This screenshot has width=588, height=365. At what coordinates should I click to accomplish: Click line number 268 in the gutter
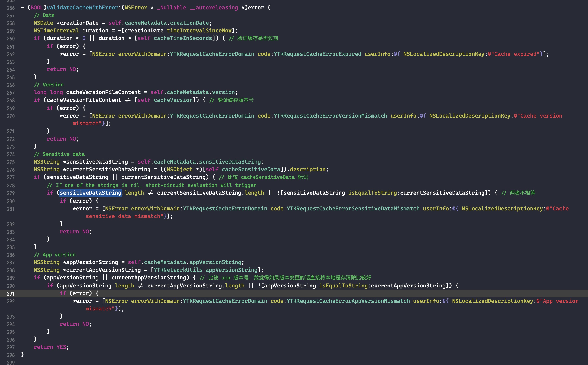tap(10, 101)
